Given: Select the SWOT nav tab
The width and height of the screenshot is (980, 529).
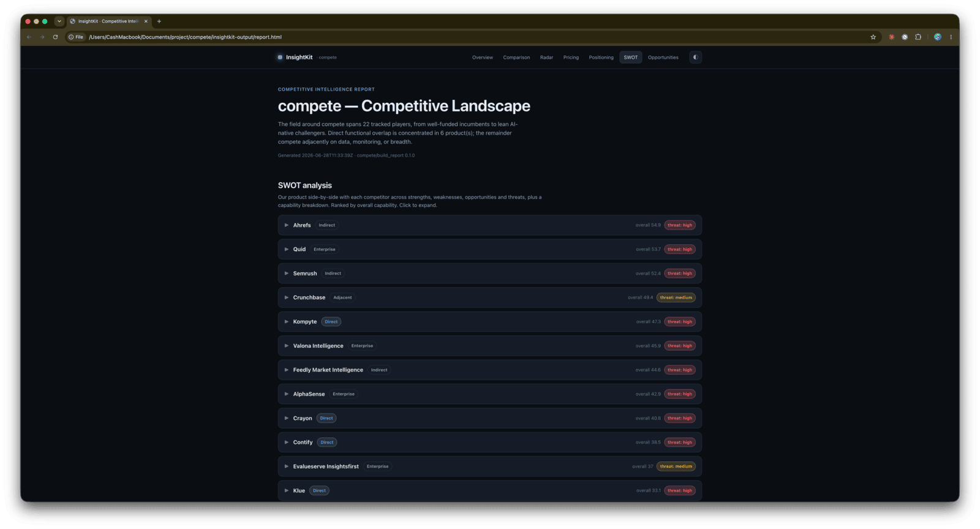Looking at the screenshot, I should click(630, 58).
